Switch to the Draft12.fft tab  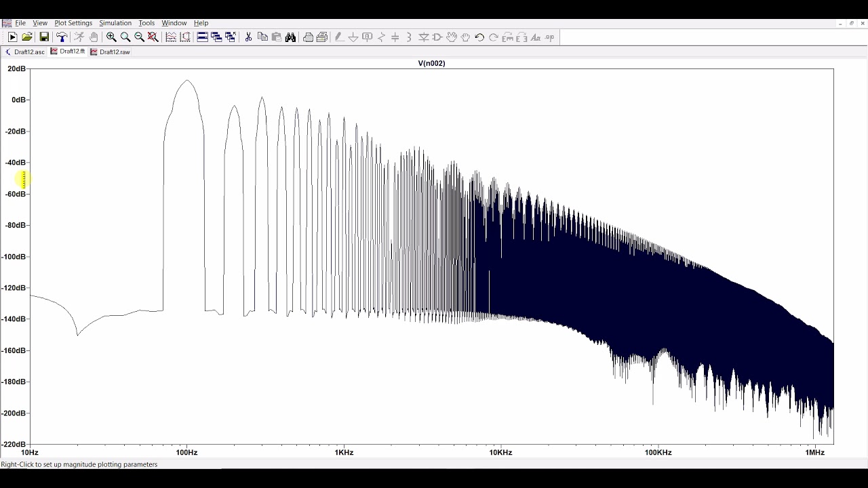click(x=68, y=52)
